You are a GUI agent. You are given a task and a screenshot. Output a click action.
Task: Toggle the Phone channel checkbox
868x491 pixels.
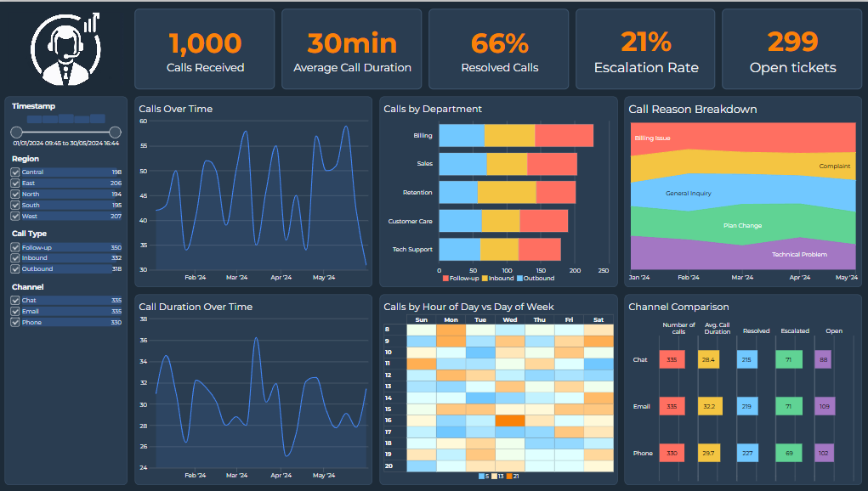click(15, 322)
